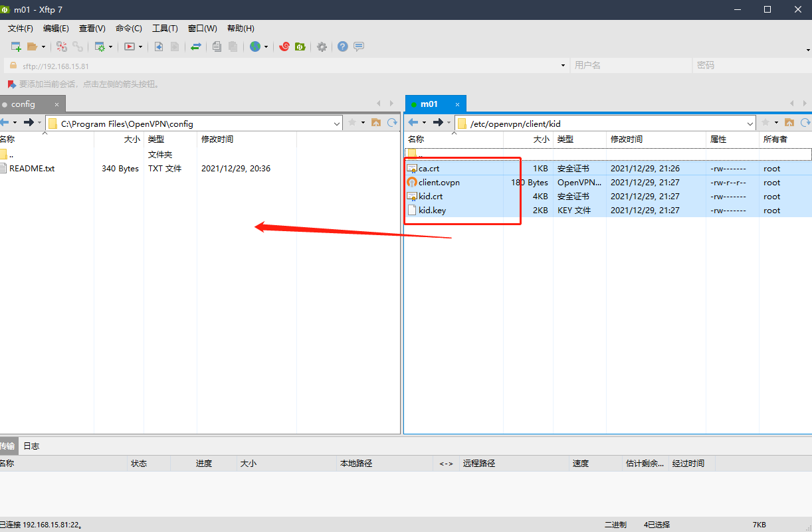Expand the session properties dropdown arrow
The height and width of the screenshot is (532, 812).
pyautogui.click(x=110, y=46)
